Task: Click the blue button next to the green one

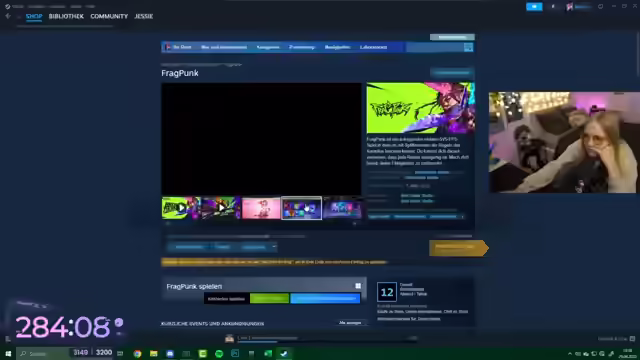Action: (325, 299)
